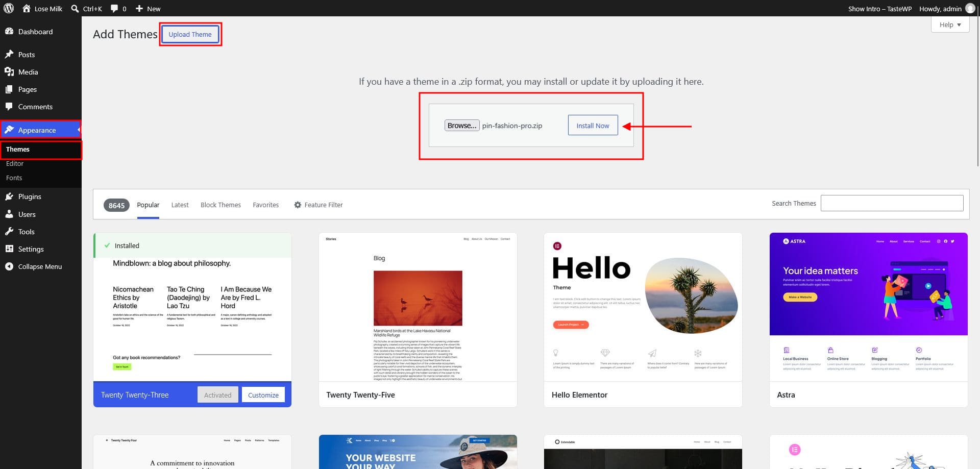The width and height of the screenshot is (980, 469).
Task: Click the Feature Filter gear icon
Action: pos(298,205)
